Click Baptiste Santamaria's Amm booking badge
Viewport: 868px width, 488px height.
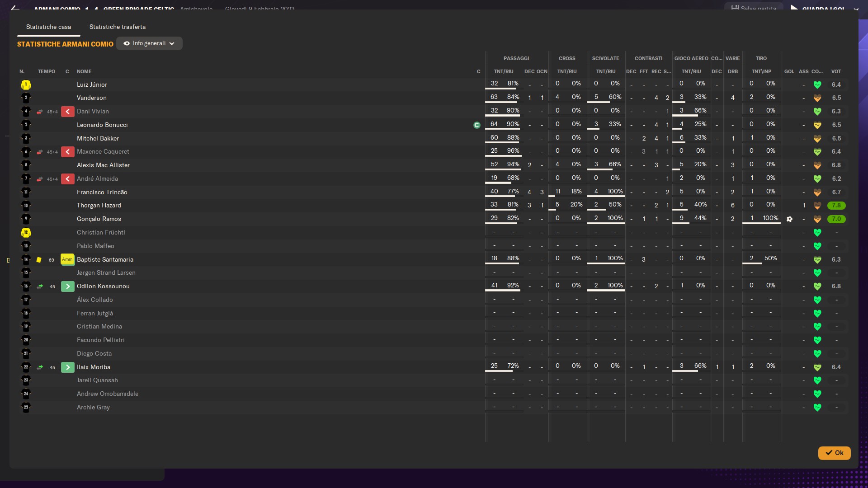(x=67, y=259)
